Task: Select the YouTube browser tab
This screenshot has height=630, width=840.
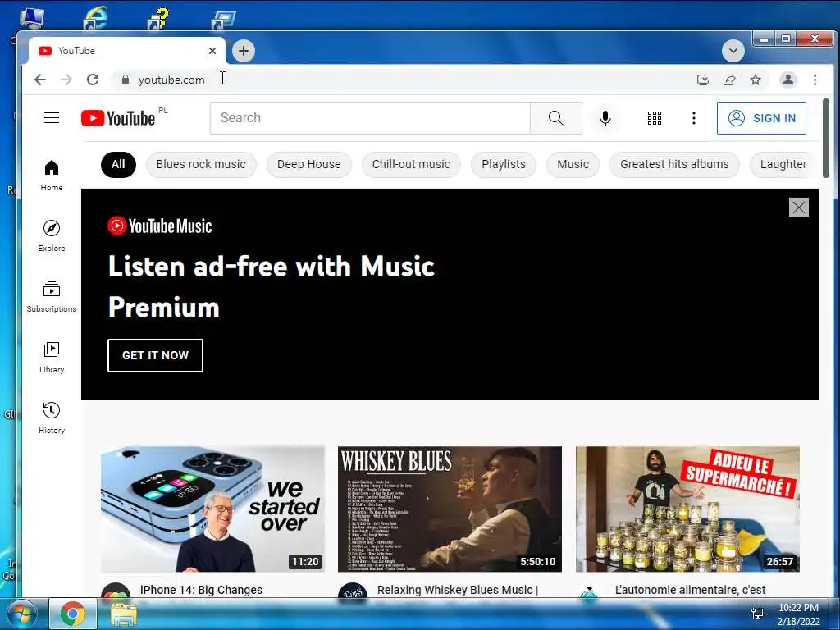Action: click(125, 51)
